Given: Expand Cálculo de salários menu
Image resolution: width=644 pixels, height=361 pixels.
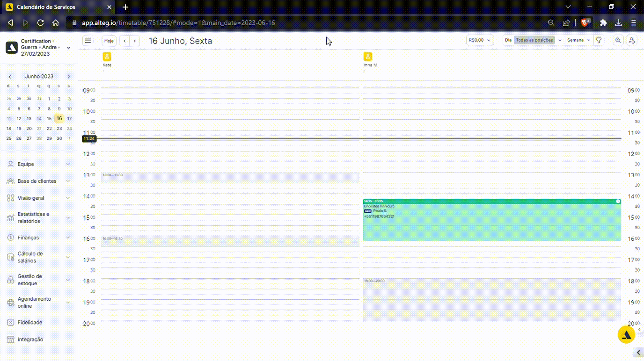Looking at the screenshot, I should point(39,257).
